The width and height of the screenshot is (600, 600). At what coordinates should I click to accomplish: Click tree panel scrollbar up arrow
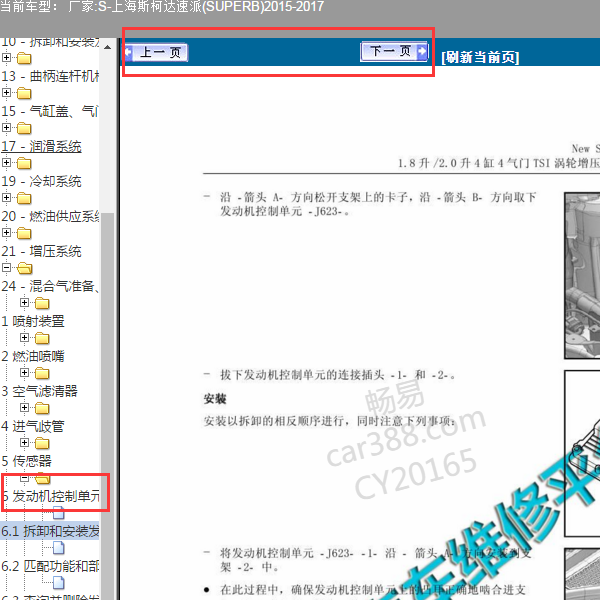108,47
